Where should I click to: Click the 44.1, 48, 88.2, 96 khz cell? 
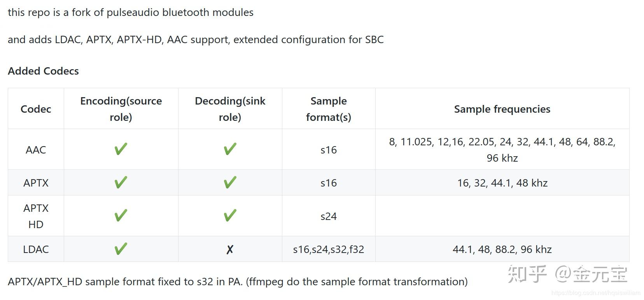point(502,249)
